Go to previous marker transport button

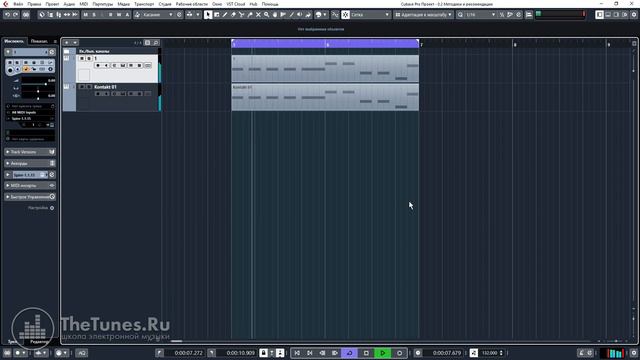[x=297, y=353]
